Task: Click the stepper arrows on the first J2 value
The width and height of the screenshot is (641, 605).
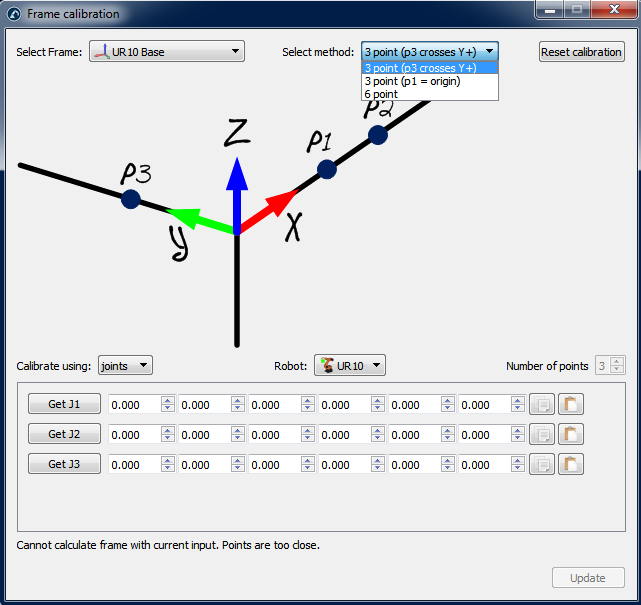Action: click(167, 435)
